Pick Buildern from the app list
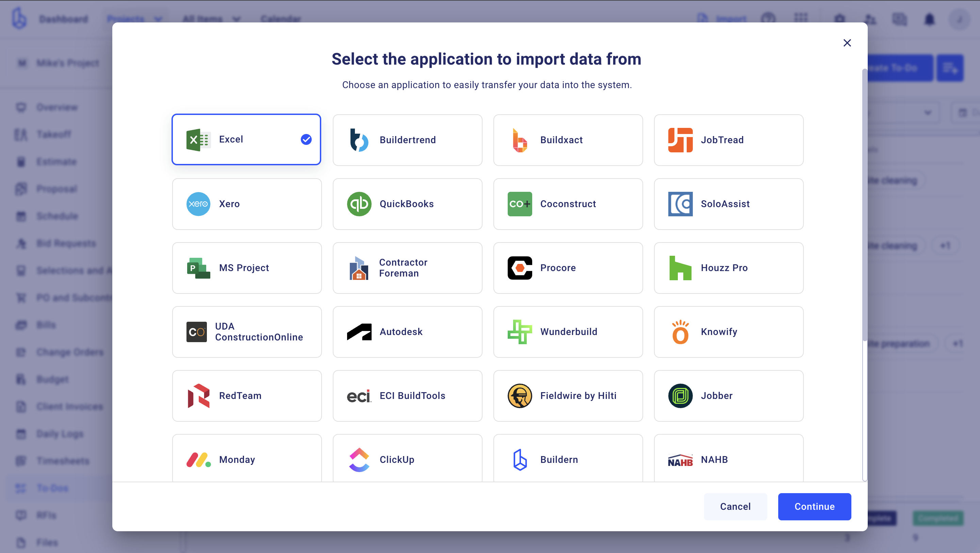 [568, 458]
